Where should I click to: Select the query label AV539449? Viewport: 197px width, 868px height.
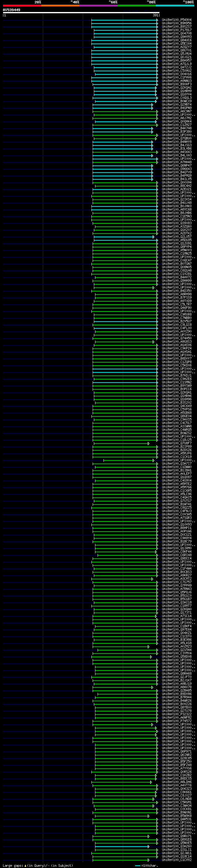click(11, 10)
